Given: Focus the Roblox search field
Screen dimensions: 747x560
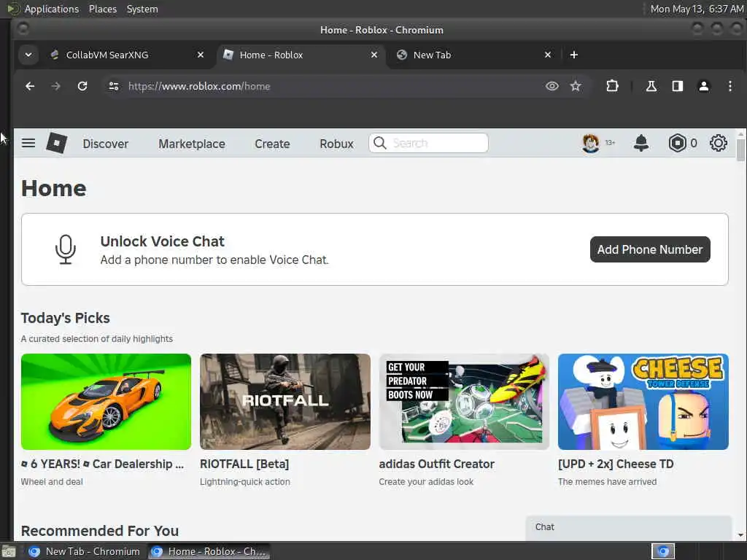Looking at the screenshot, I should (x=428, y=143).
